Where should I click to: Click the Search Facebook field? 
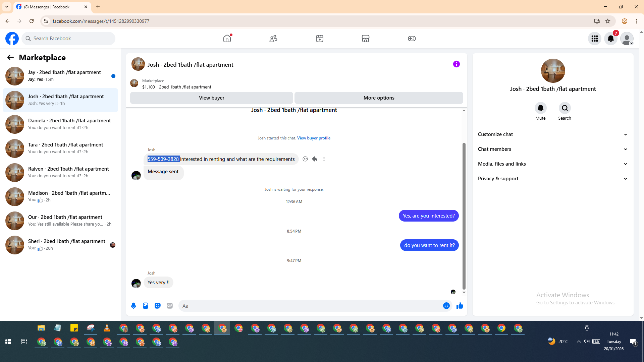point(68,39)
